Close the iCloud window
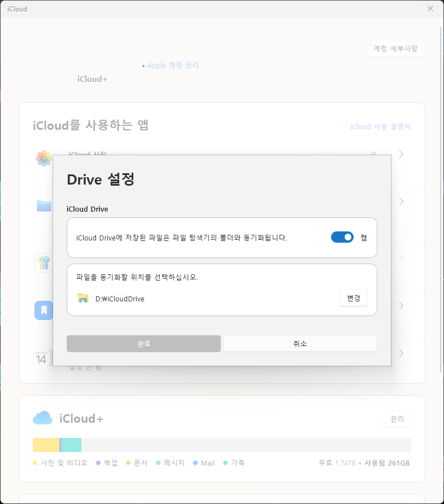The image size is (444, 504). pyautogui.click(x=430, y=8)
